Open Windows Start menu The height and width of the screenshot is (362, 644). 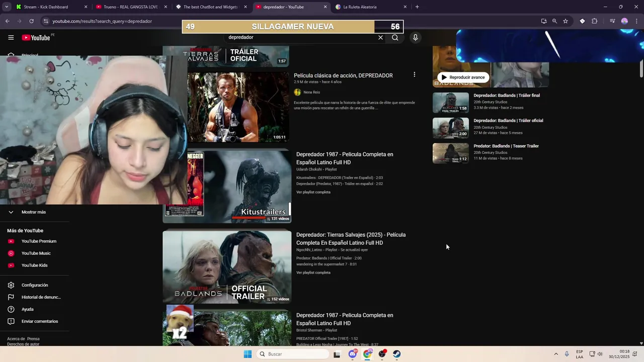[248, 354]
